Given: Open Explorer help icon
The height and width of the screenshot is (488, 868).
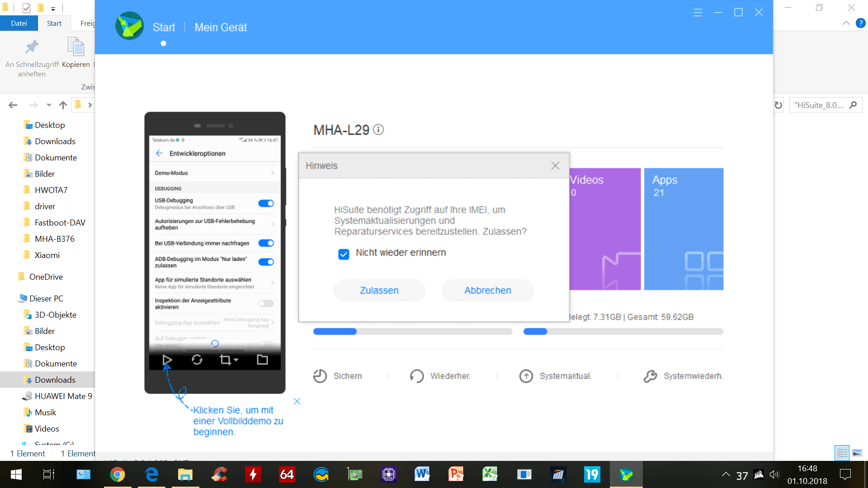Looking at the screenshot, I should pyautogui.click(x=860, y=23).
